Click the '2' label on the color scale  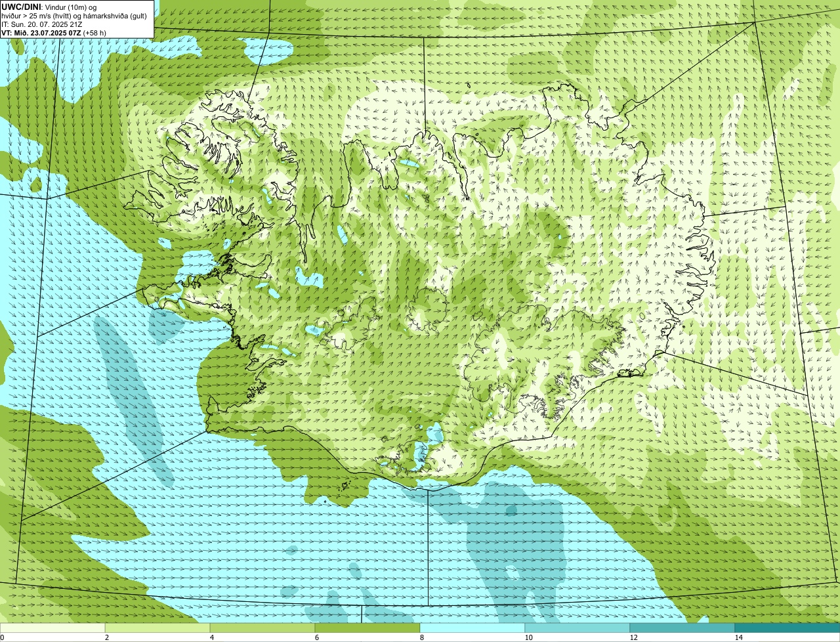[x=106, y=637]
